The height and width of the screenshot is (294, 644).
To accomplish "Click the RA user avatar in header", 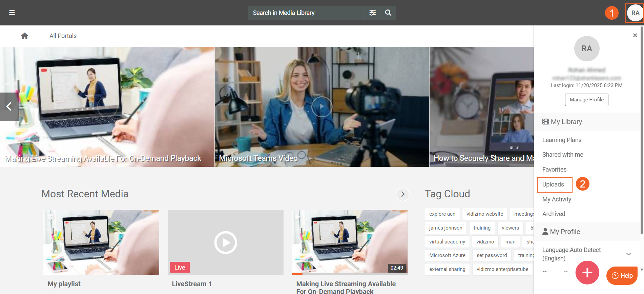I will tap(635, 13).
